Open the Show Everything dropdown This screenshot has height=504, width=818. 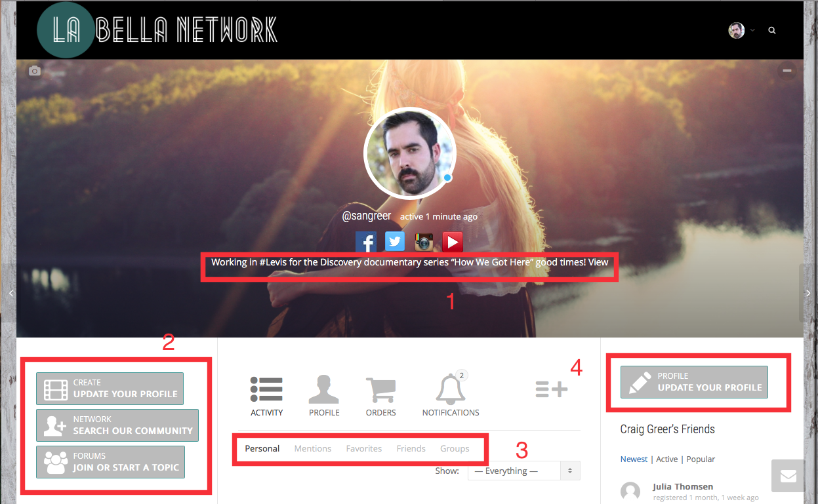tap(523, 471)
